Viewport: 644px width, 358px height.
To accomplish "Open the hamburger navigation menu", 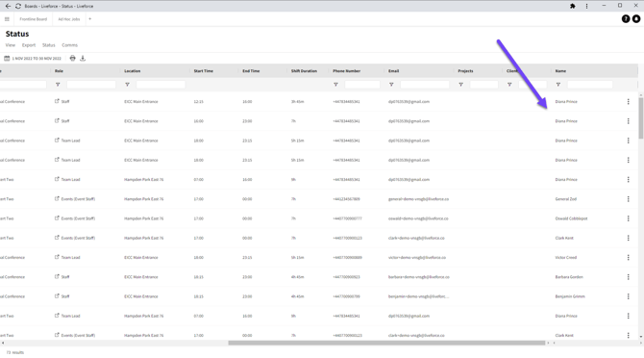I will [7, 19].
